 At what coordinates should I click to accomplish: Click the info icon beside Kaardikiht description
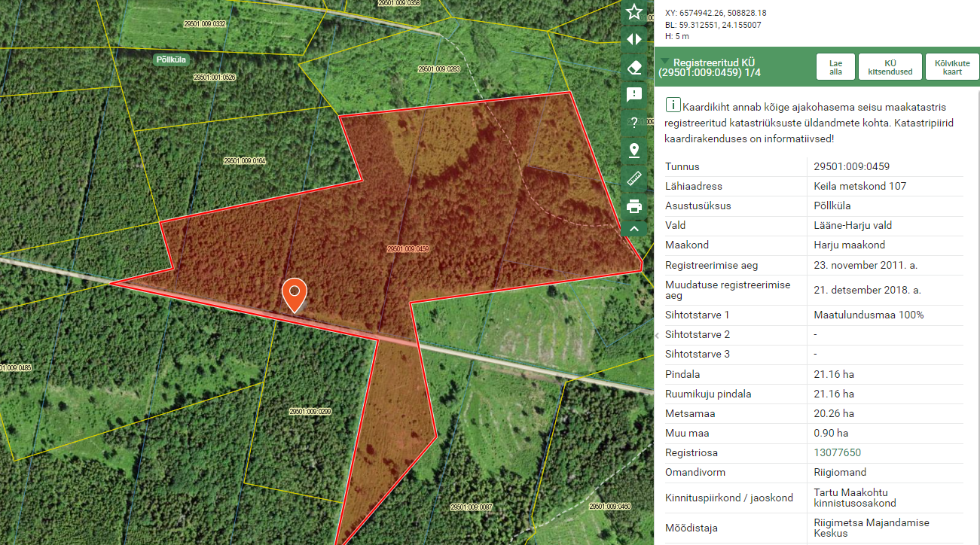click(x=673, y=105)
